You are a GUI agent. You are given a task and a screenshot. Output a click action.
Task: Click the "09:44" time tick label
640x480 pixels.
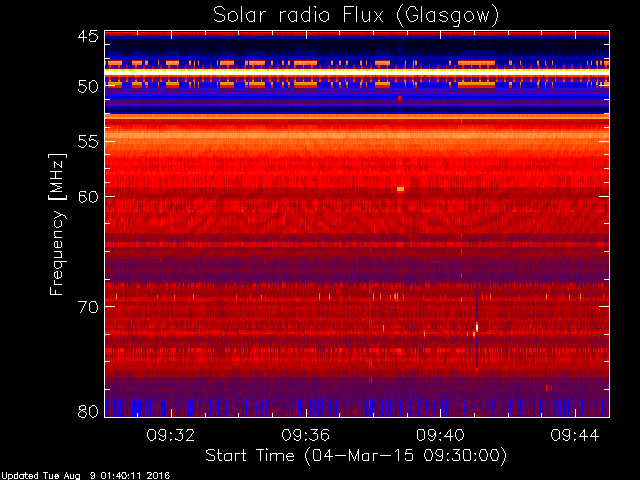(575, 435)
